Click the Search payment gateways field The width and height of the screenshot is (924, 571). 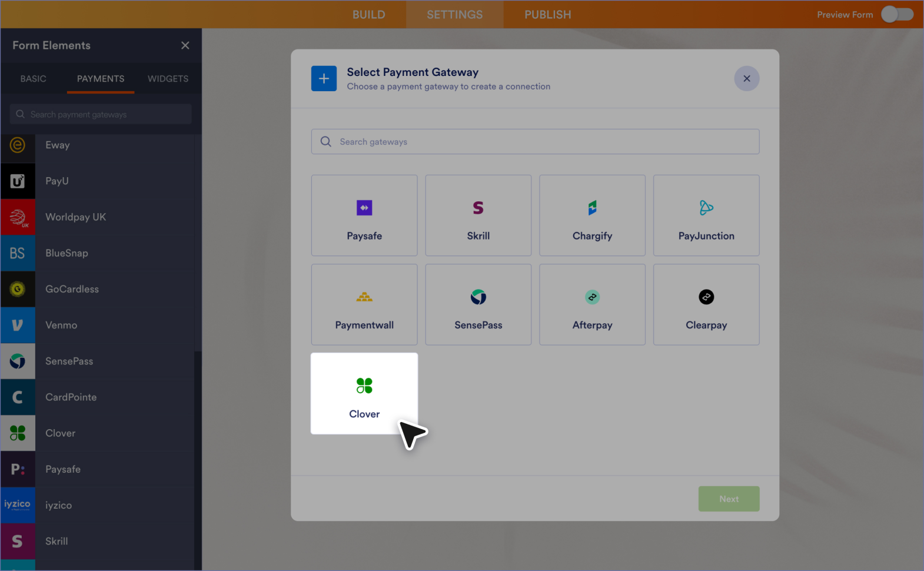click(101, 114)
